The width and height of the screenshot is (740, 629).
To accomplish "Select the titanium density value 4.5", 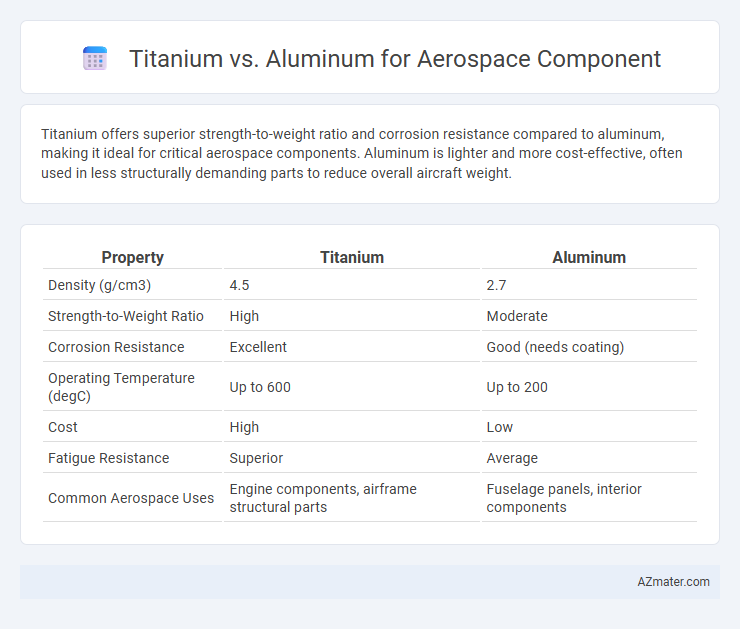I will (239, 285).
